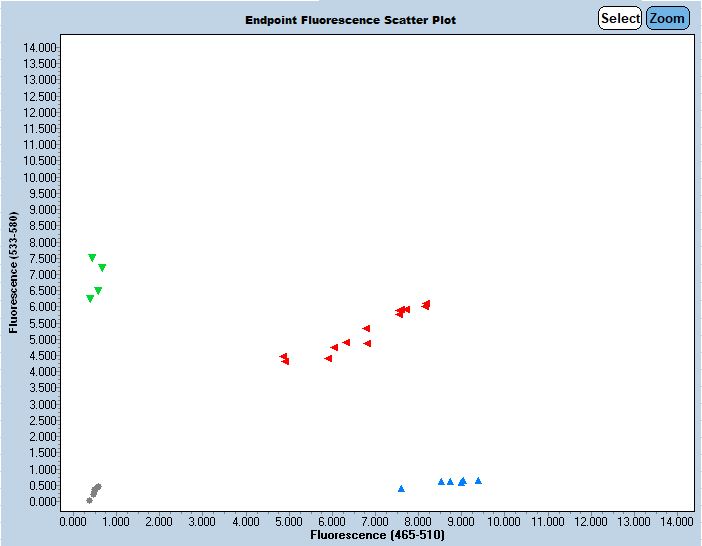Click the 0.000 tick on the y-axis
Screen dimensions: 702x546
click(43, 501)
